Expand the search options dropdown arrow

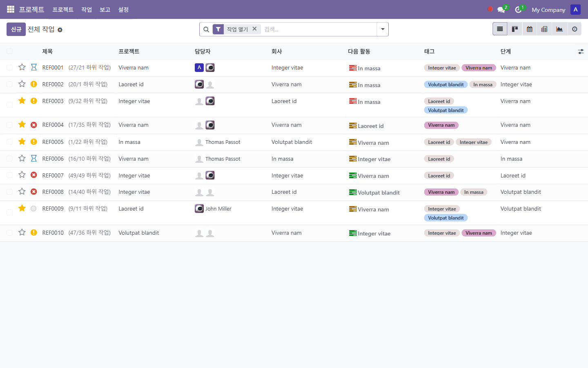coord(383,29)
